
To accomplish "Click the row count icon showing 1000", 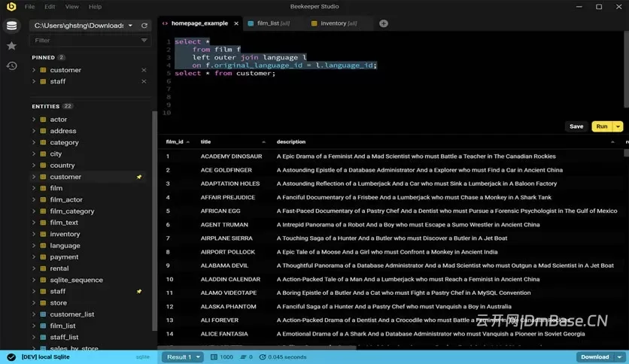I will 214,356.
